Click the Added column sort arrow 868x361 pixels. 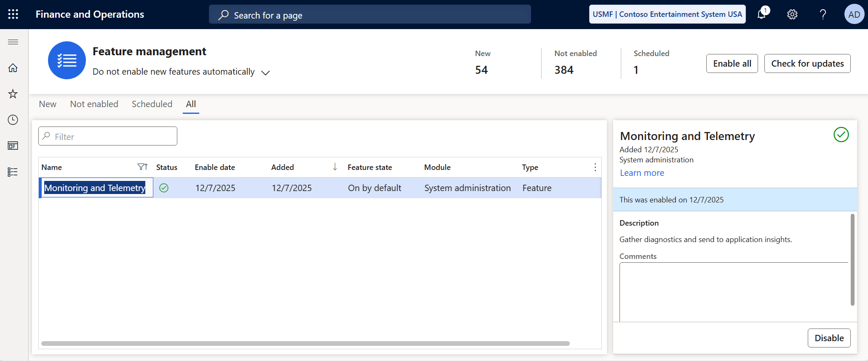335,167
